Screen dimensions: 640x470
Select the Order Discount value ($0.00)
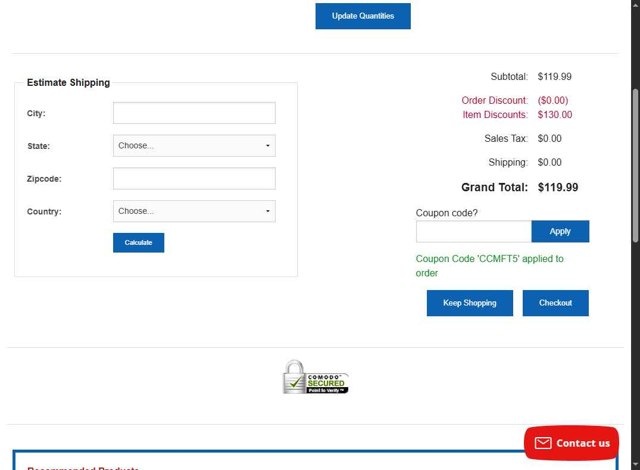(x=553, y=100)
